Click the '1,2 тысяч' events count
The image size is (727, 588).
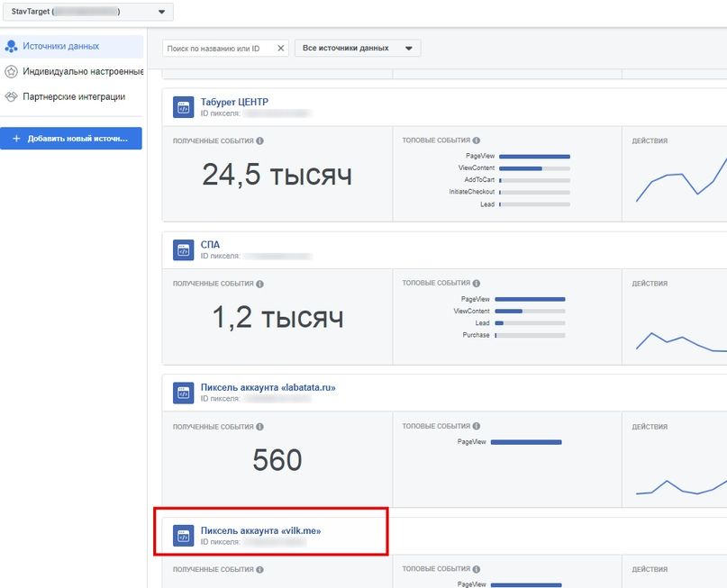[x=277, y=318]
